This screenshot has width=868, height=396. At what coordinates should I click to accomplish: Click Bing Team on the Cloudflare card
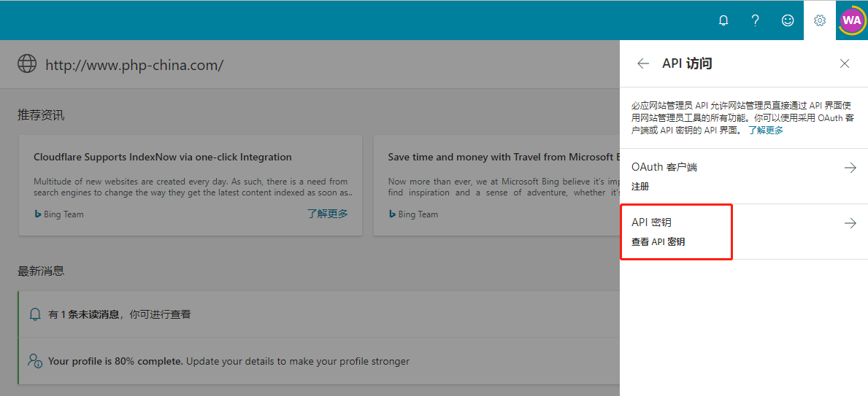[x=59, y=214]
